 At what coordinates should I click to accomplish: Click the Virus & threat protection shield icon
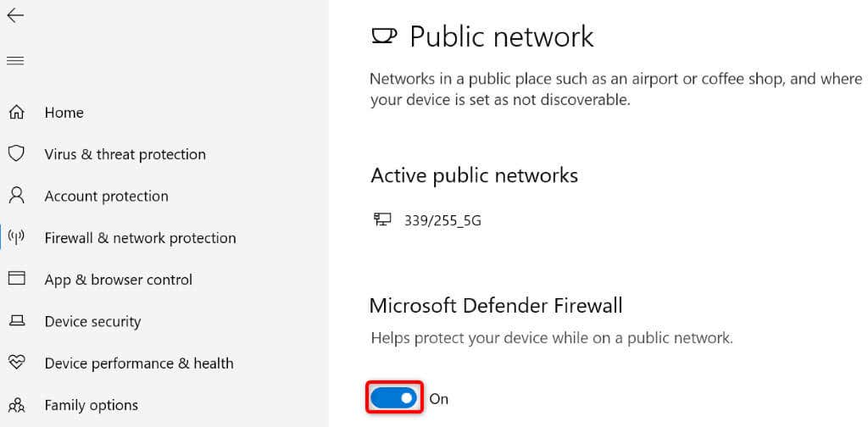16,153
